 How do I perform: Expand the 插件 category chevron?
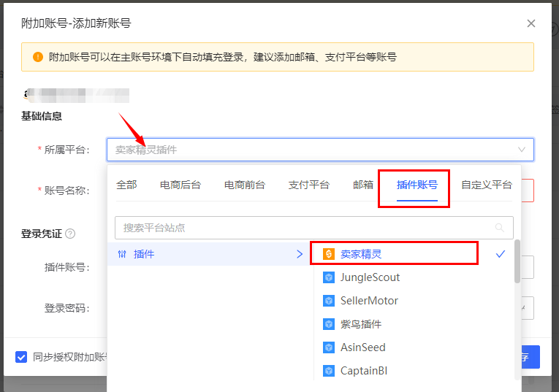tap(300, 254)
